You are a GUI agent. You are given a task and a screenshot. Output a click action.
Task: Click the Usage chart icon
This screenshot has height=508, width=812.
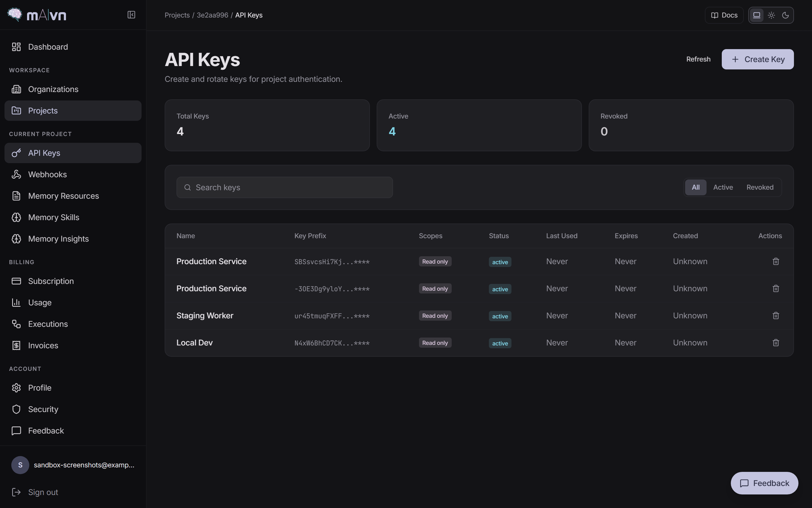[x=16, y=303]
